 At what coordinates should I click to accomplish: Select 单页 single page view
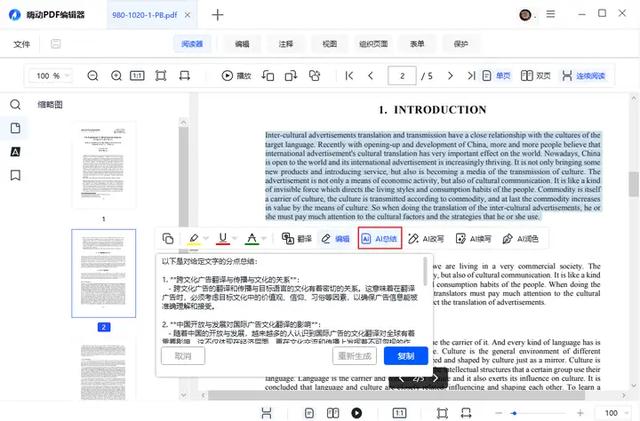click(x=496, y=76)
